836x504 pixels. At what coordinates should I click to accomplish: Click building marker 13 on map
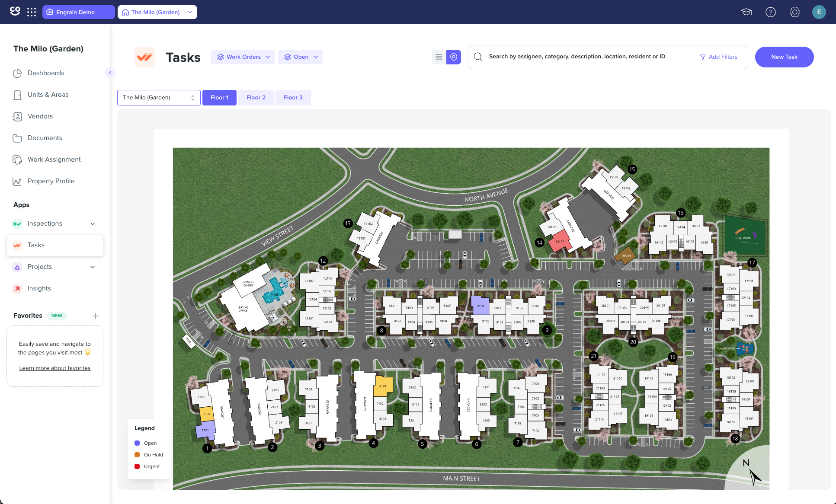tap(348, 223)
